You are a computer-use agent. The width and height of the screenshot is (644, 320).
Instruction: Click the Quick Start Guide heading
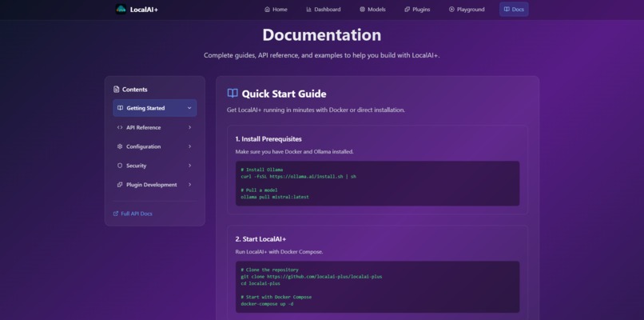[284, 94]
